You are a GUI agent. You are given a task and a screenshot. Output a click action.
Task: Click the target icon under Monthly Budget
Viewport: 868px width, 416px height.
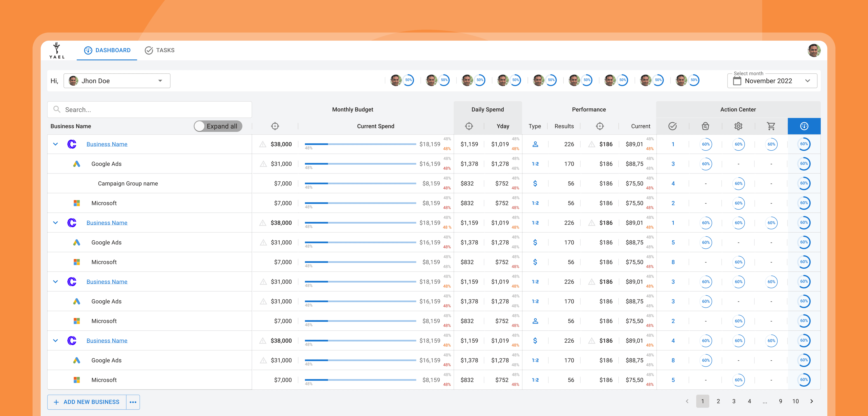275,126
